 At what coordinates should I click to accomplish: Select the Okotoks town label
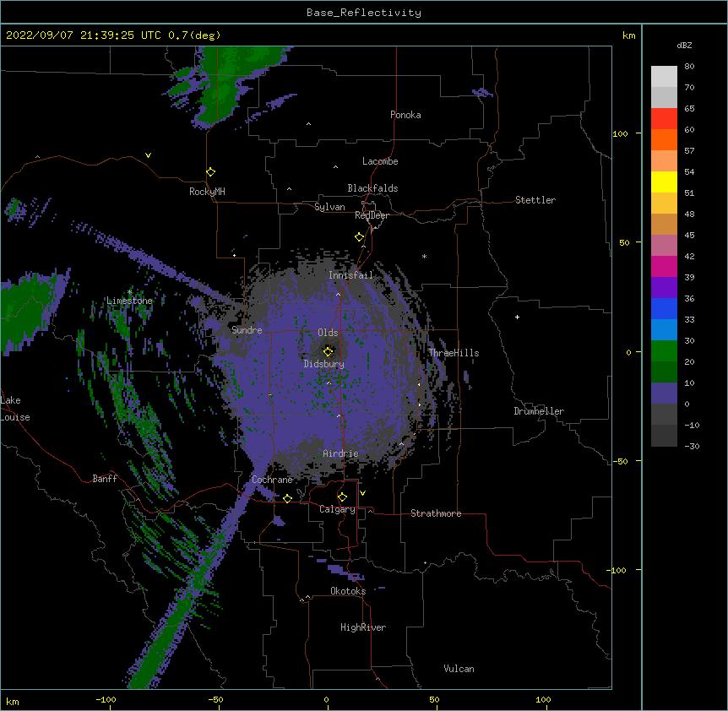[348, 591]
